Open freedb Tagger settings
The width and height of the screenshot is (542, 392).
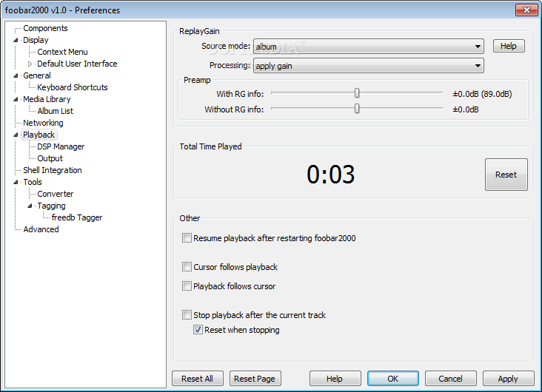tap(77, 217)
